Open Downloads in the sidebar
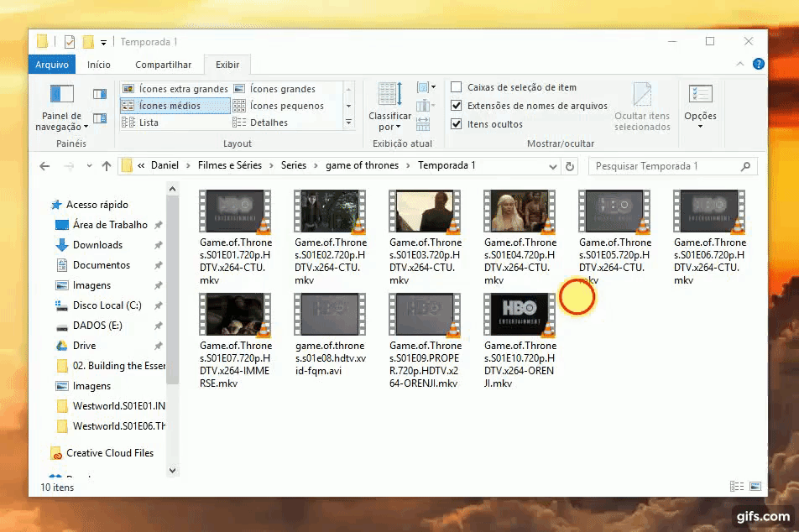Viewport: 799px width, 532px height. [97, 245]
